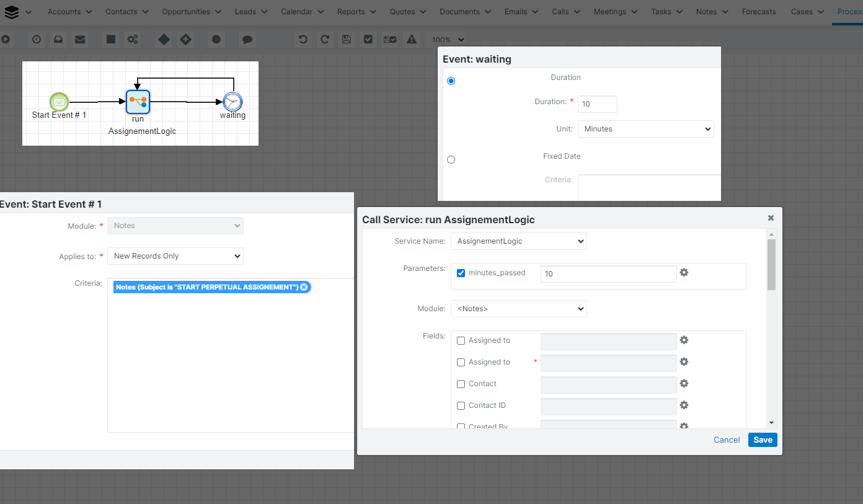Screen dimensions: 863x504
Task: Open gear settings for minutes_passed parameter
Action: (684, 272)
